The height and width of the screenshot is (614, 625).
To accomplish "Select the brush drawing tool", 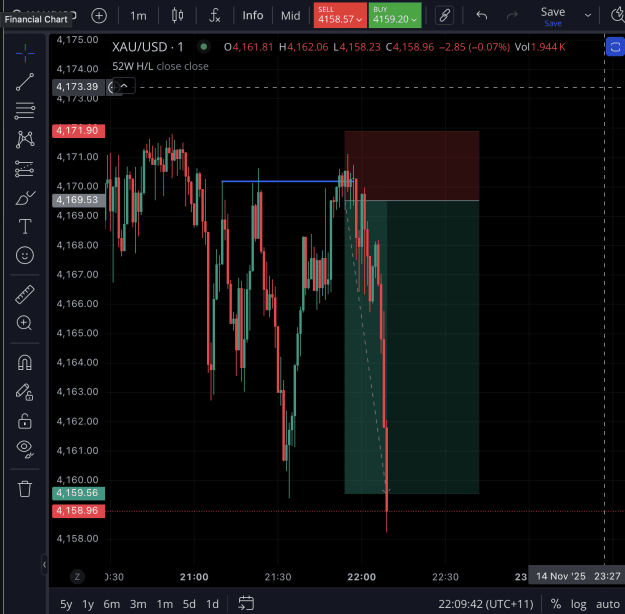I will 25,198.
